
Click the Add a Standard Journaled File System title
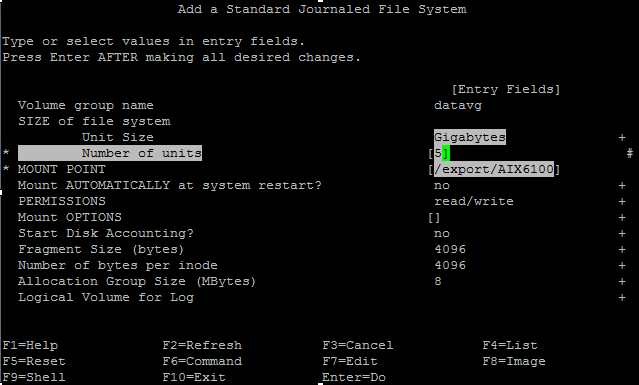point(322,9)
